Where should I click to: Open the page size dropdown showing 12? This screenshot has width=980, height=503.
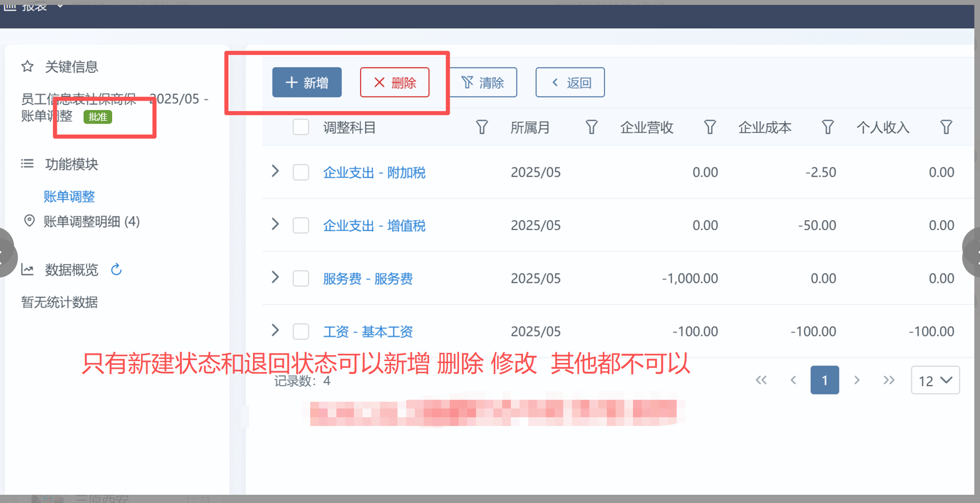point(935,380)
